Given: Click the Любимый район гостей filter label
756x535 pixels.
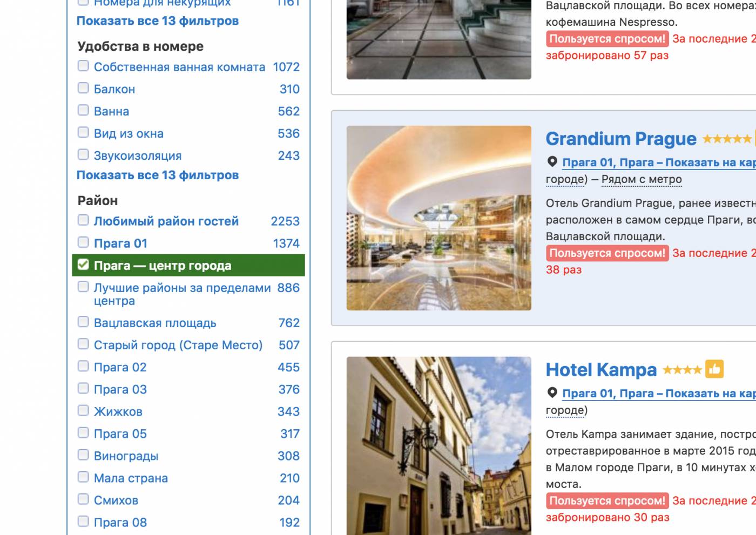Looking at the screenshot, I should click(166, 221).
